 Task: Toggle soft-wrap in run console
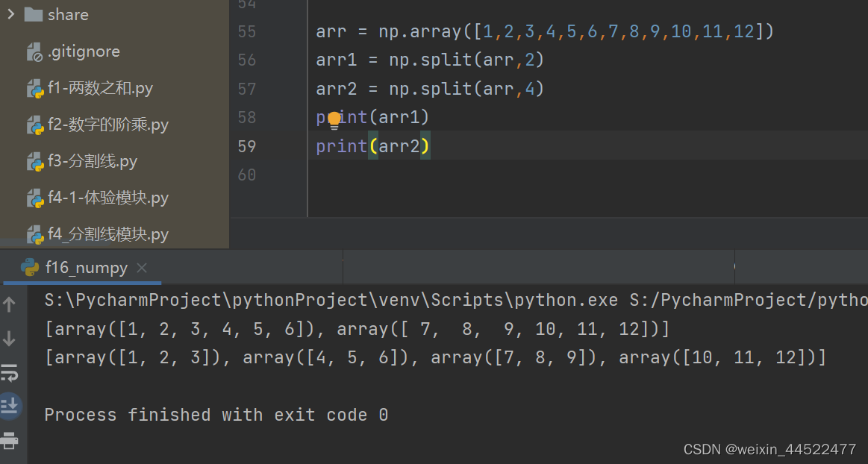[10, 373]
